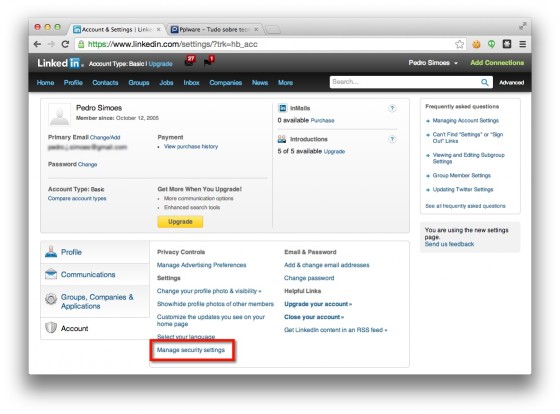Select Groups, Companies & Applications section
This screenshot has height=414, width=560.
click(95, 301)
